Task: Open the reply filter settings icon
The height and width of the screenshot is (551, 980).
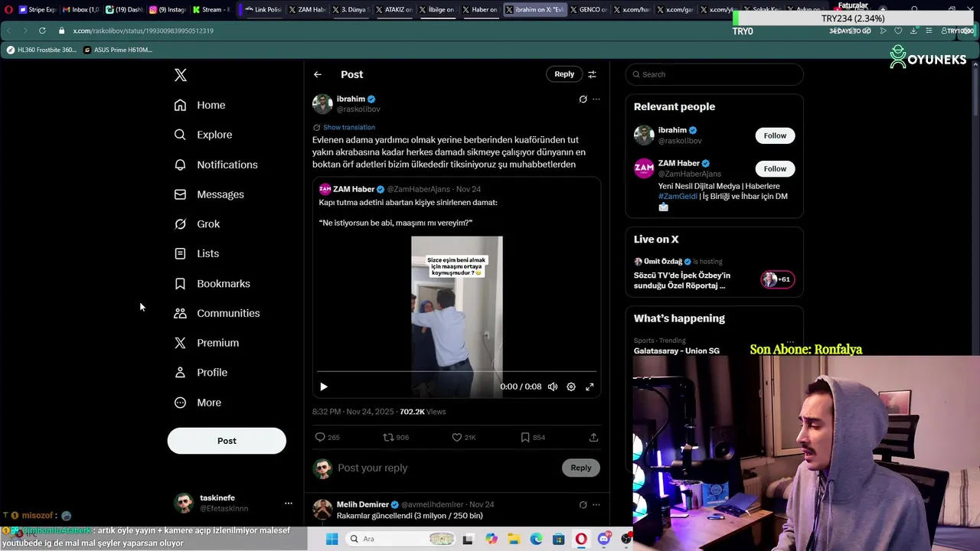Action: point(592,74)
